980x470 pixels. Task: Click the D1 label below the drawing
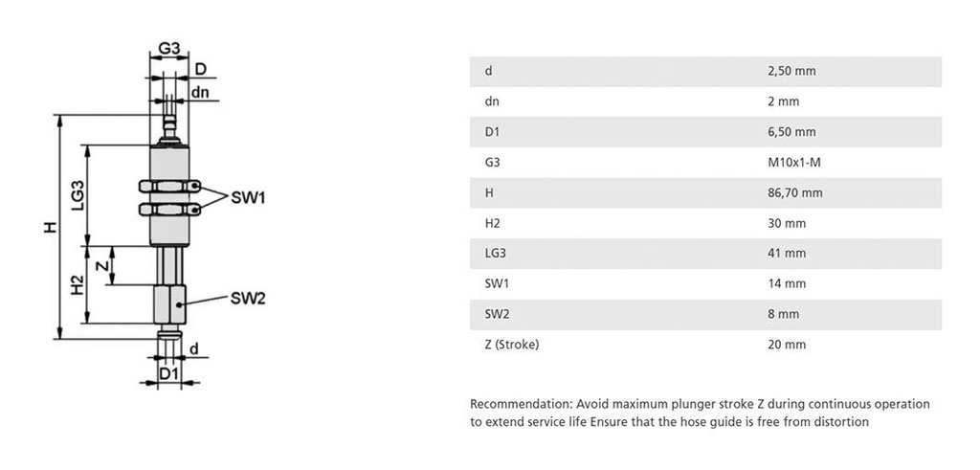tap(169, 371)
